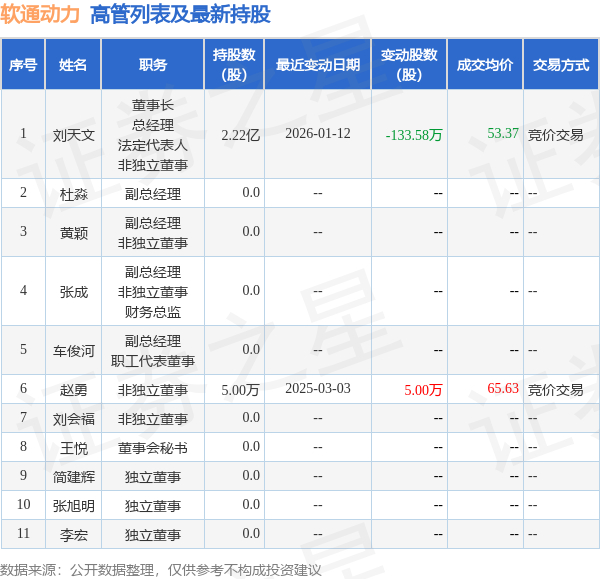The height and width of the screenshot is (579, 600).
Task: Click the 财务总监 position text
Action: click(153, 312)
